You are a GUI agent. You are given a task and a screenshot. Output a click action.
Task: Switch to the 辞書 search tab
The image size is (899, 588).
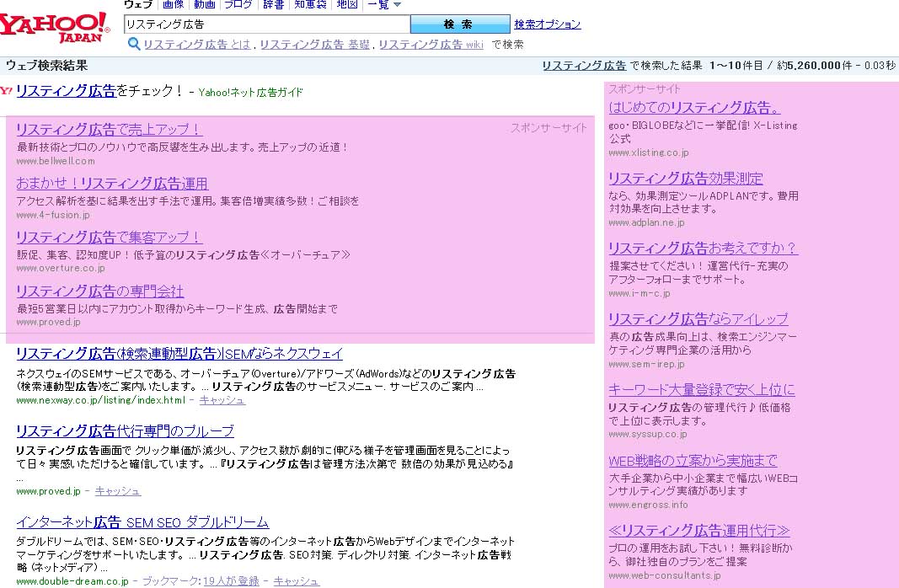click(x=274, y=4)
